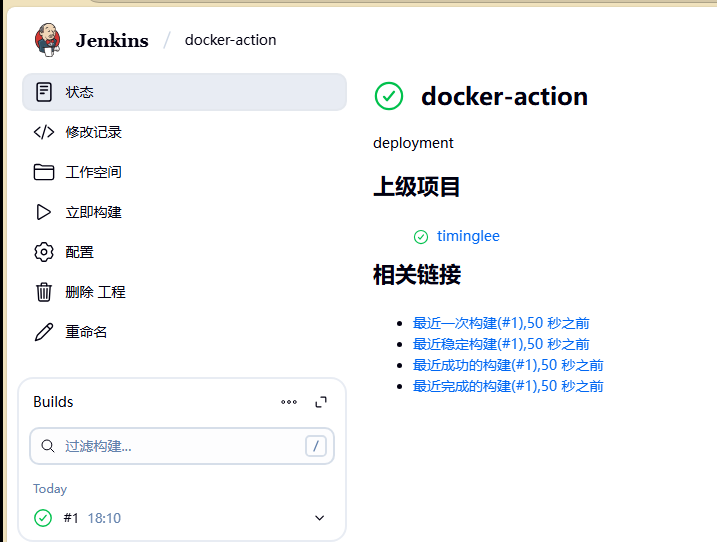Click the 18:10 build timestamp
Image resolution: width=717 pixels, height=542 pixels.
click(104, 518)
